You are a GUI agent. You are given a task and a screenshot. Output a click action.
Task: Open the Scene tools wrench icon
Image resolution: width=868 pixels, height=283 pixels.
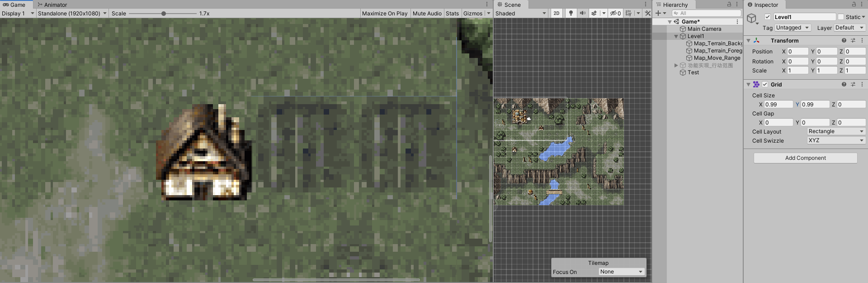647,13
